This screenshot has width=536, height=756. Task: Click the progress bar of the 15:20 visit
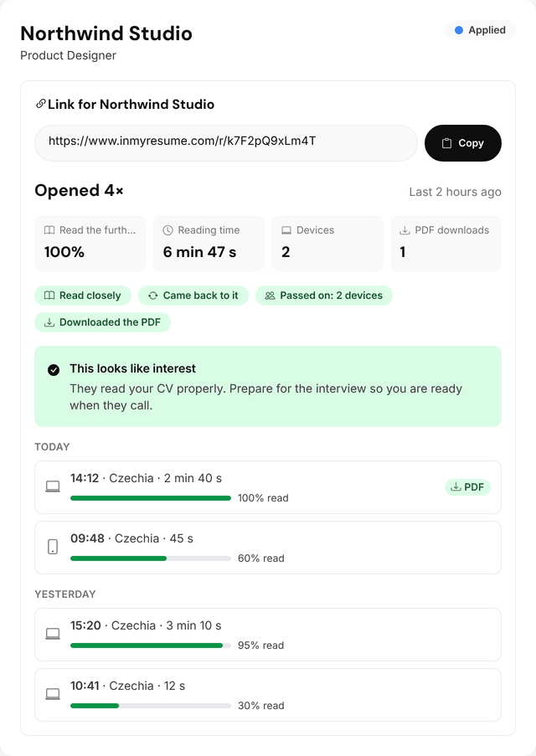(x=151, y=645)
